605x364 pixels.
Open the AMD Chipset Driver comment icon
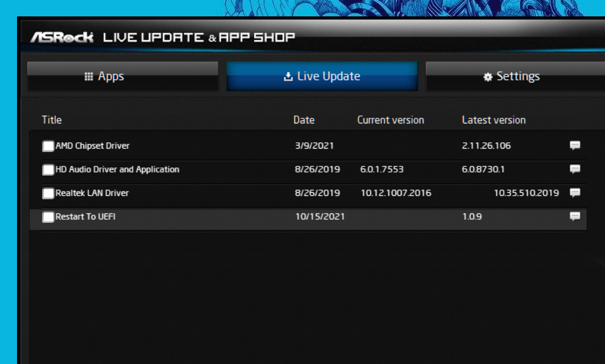tap(575, 145)
